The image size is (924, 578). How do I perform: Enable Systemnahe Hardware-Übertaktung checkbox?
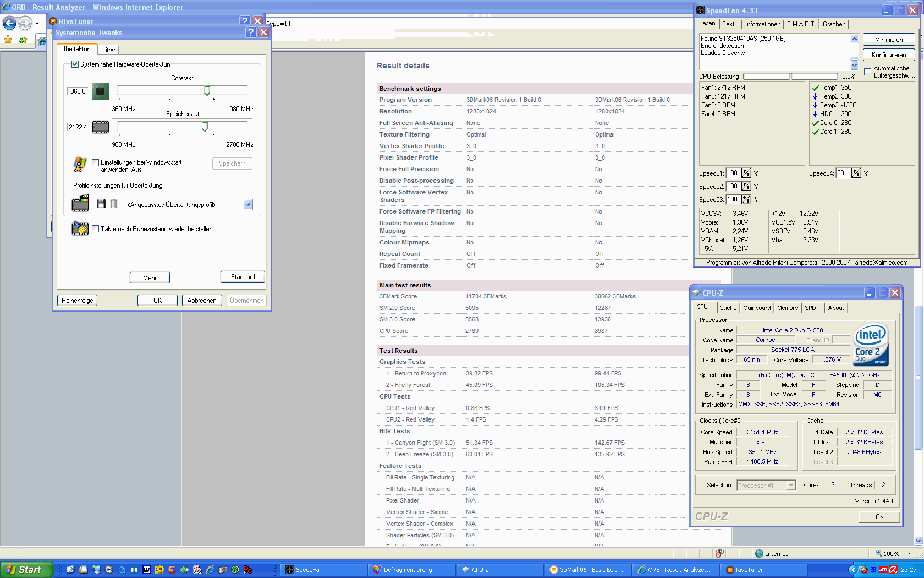pyautogui.click(x=75, y=64)
